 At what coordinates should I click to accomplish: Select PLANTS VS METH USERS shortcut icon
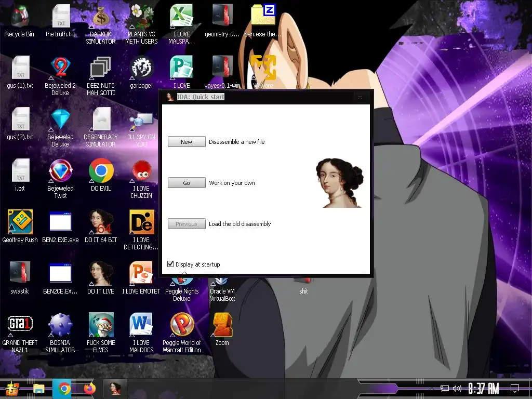141,16
